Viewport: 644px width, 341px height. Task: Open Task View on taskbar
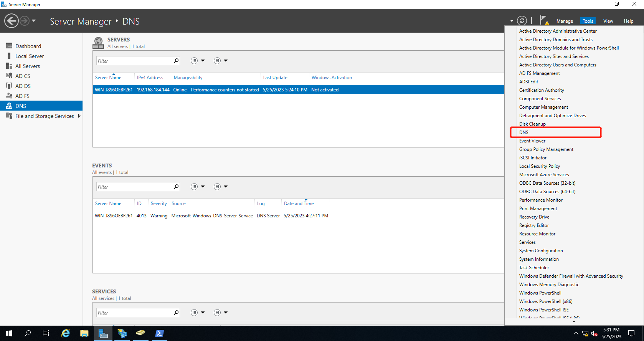click(46, 333)
